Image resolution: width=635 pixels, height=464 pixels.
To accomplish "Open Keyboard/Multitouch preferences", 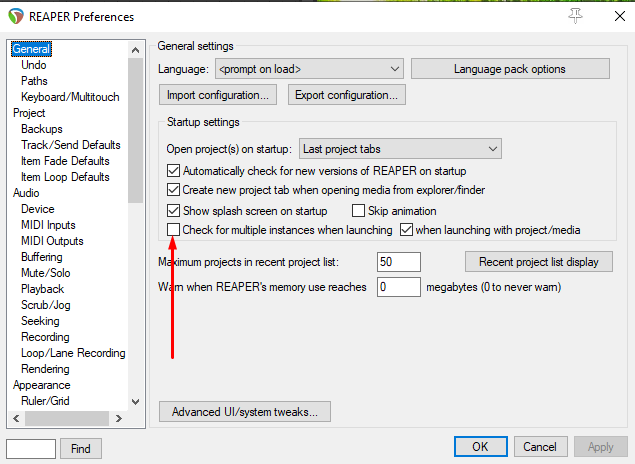I will (x=70, y=97).
